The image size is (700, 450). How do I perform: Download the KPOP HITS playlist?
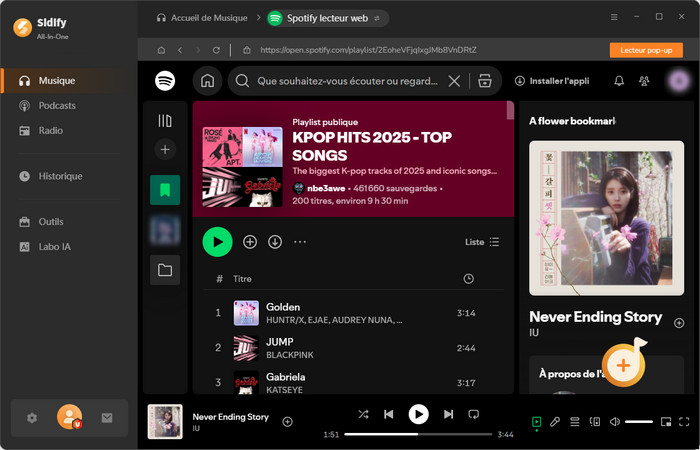coord(275,242)
